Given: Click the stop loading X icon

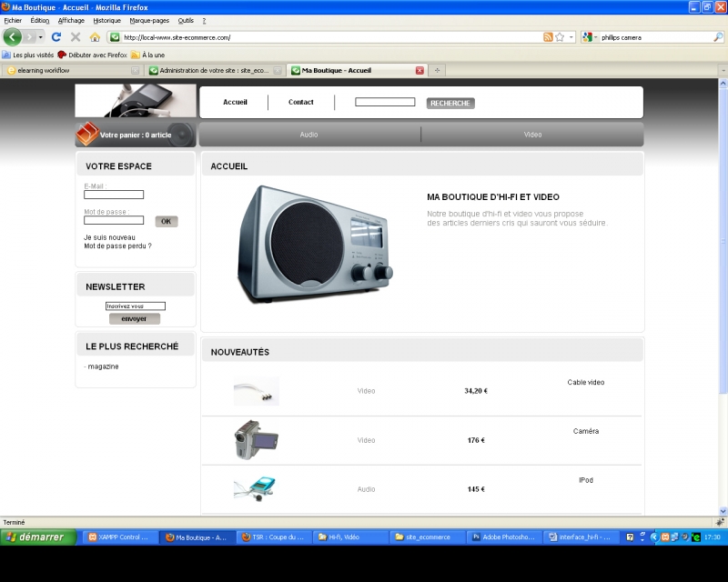Looking at the screenshot, I should tap(76, 37).
